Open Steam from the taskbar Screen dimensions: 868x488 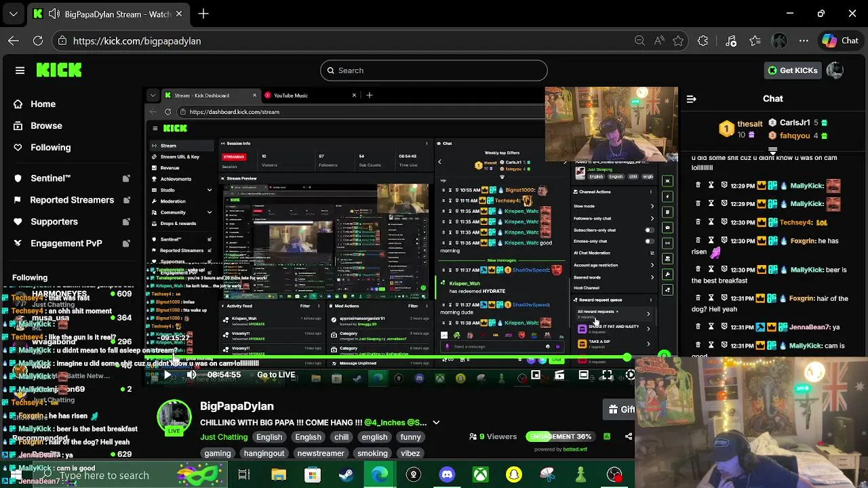point(346,474)
